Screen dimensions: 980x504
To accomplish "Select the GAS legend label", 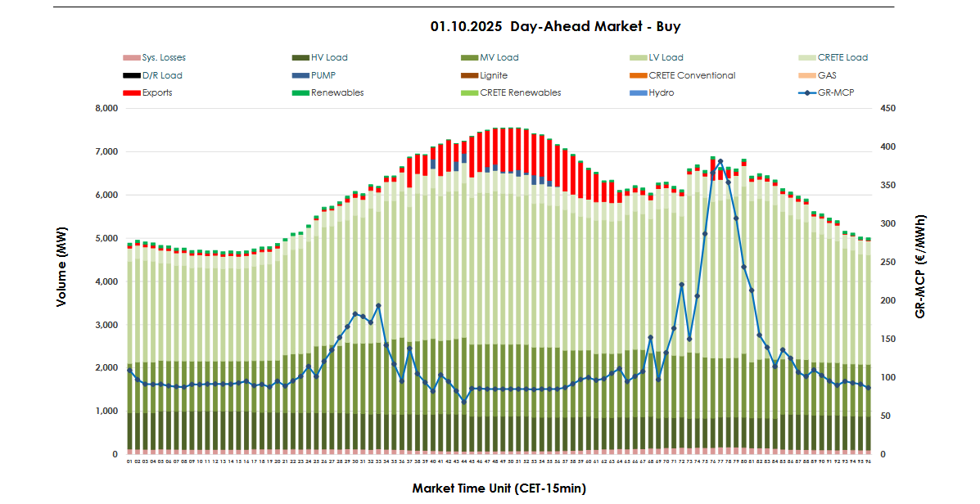I will pos(828,75).
